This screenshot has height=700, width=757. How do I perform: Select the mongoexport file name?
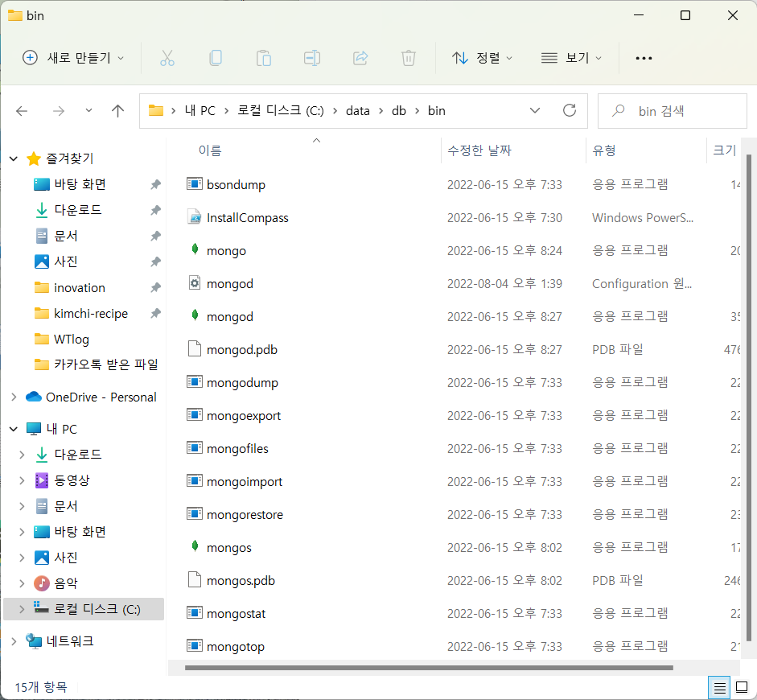pos(243,416)
